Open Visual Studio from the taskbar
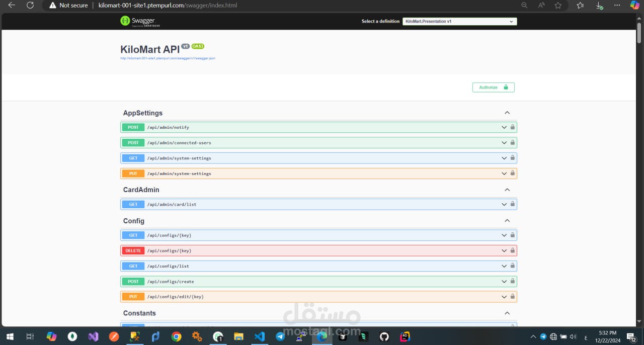 [x=93, y=336]
